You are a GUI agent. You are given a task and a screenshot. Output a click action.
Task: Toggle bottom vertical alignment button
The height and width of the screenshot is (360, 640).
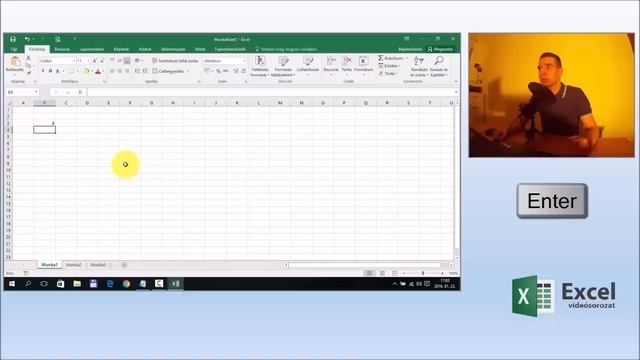(127, 60)
